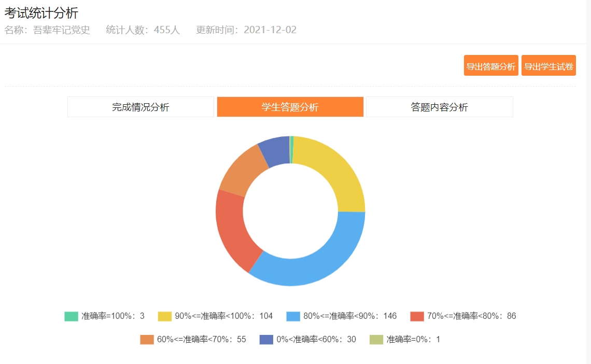Click the 导出答题分析 button

coord(490,66)
